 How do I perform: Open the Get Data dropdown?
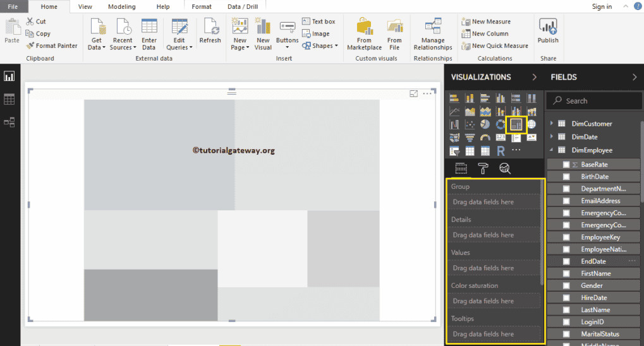[x=97, y=35]
